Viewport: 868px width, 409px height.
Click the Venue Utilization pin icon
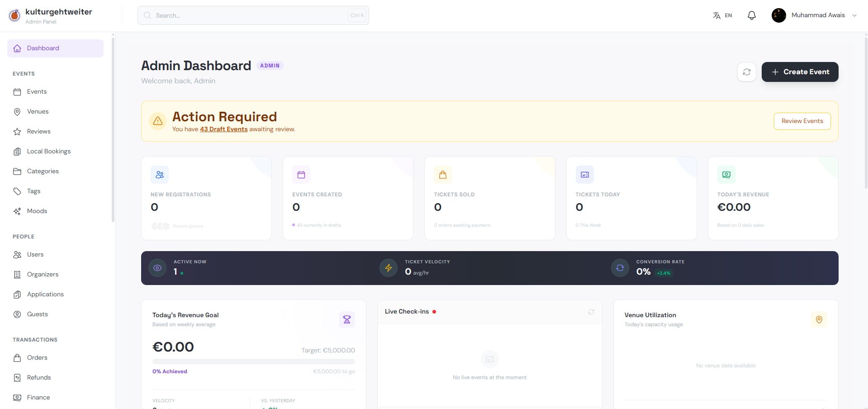[819, 319]
